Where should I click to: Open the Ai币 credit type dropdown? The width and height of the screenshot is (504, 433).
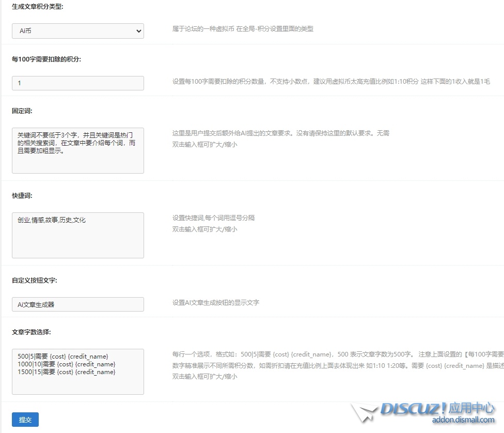[77, 31]
